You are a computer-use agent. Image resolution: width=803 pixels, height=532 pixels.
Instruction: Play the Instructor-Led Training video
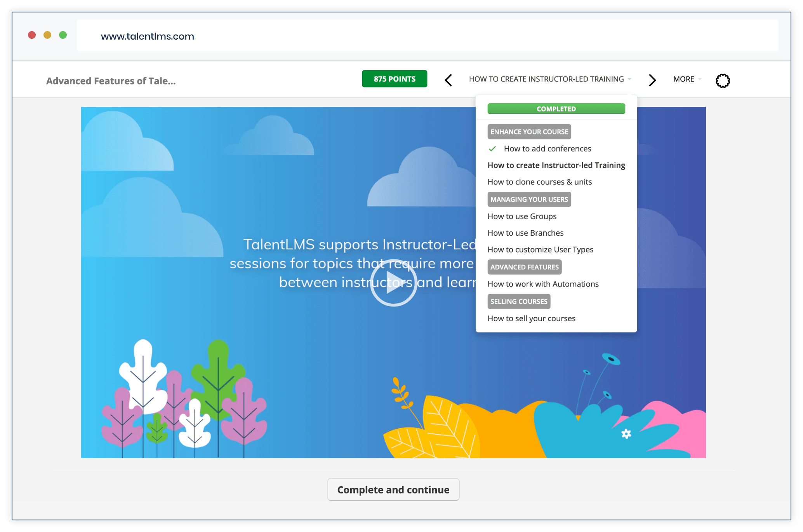(393, 283)
